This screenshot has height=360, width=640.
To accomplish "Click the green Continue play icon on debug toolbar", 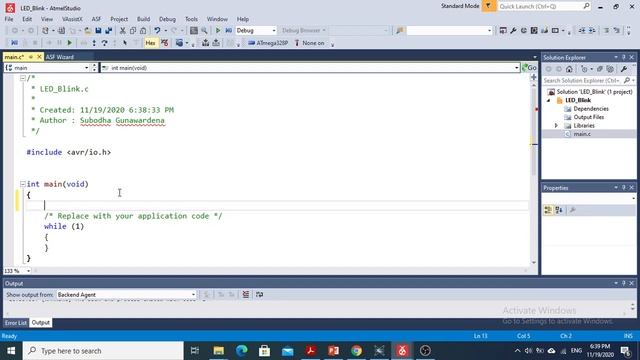I will (70, 43).
